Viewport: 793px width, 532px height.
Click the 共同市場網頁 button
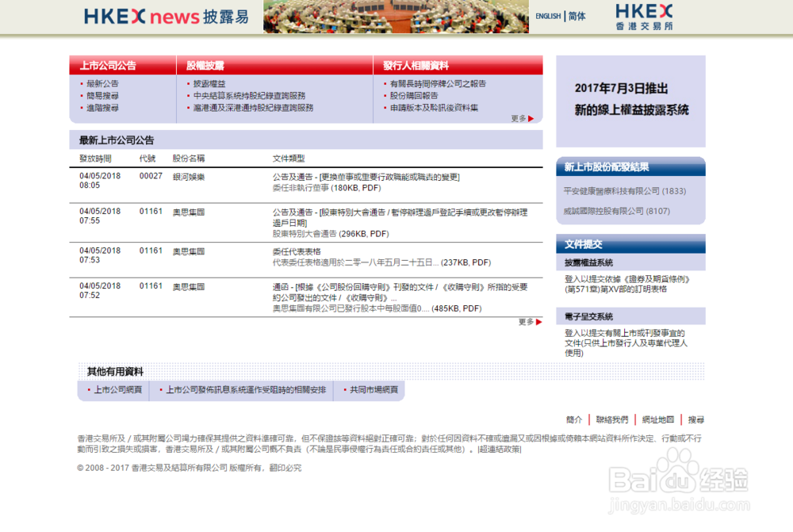370,390
